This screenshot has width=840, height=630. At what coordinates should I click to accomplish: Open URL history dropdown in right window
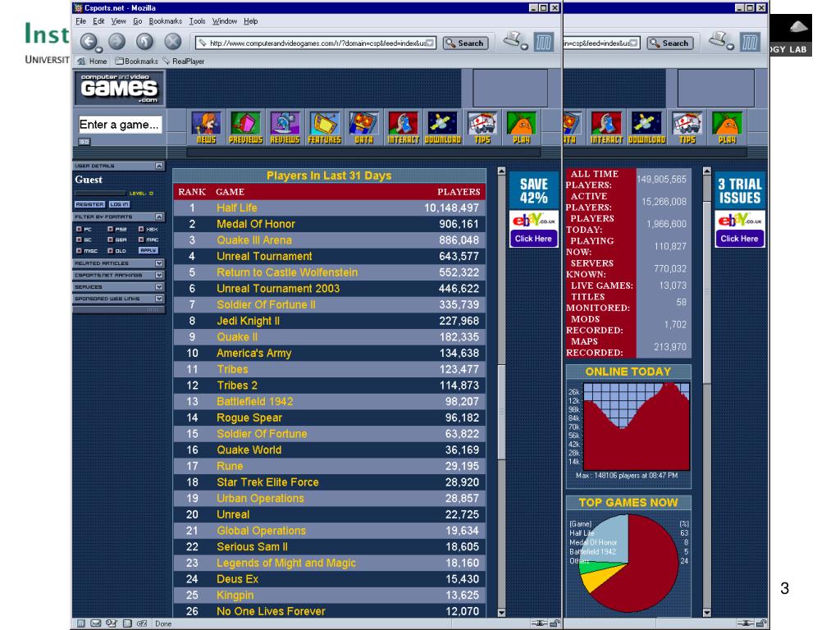click(x=634, y=43)
